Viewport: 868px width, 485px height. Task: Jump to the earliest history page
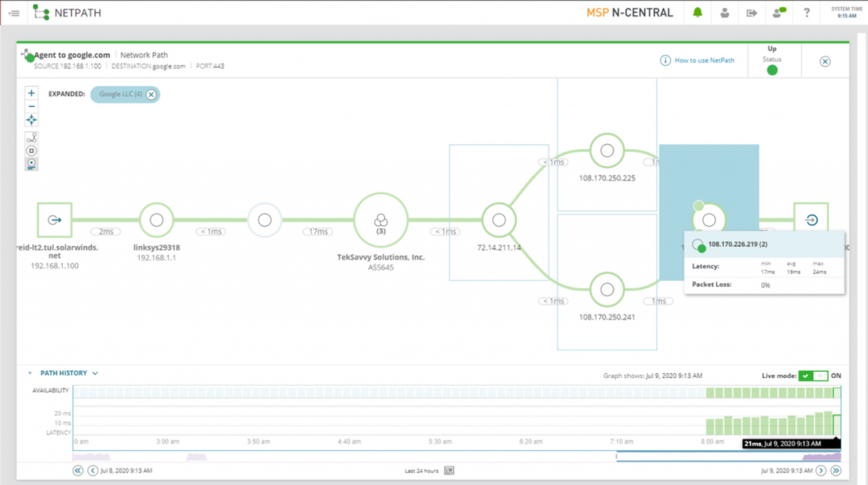[78, 471]
